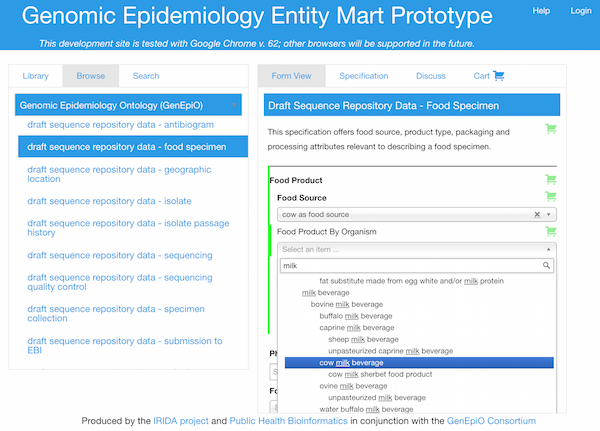Collapse the Select an item dropdown
Viewport: 600px width, 431px height.
pos(548,249)
